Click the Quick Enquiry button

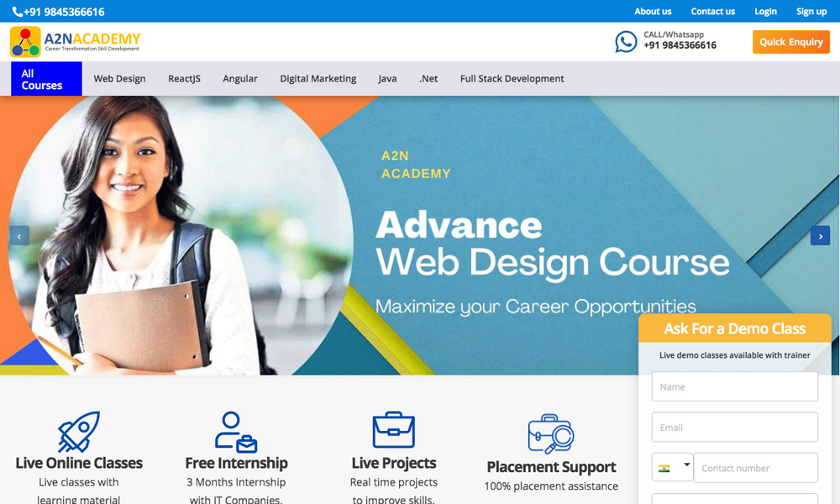click(x=790, y=42)
